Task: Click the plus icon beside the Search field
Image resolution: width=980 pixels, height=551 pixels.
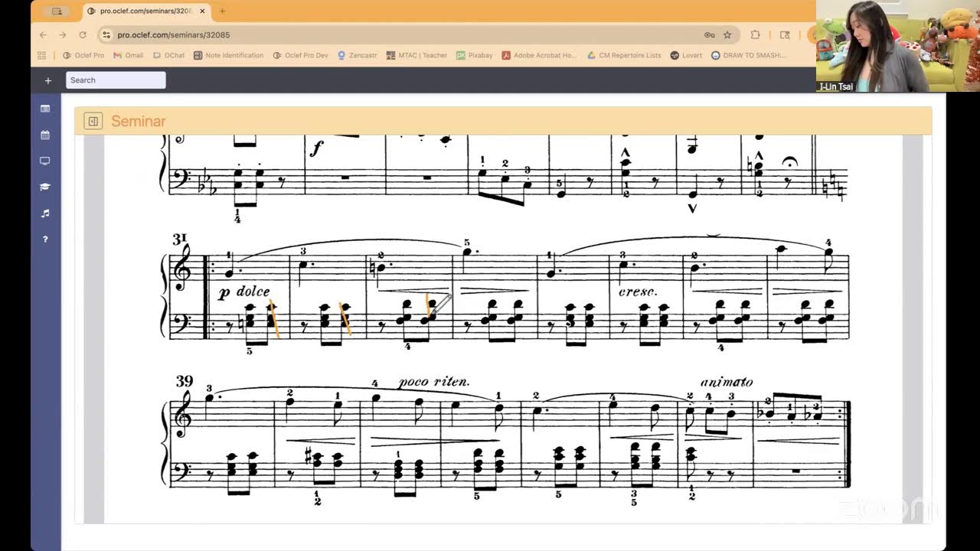Action: coord(48,80)
